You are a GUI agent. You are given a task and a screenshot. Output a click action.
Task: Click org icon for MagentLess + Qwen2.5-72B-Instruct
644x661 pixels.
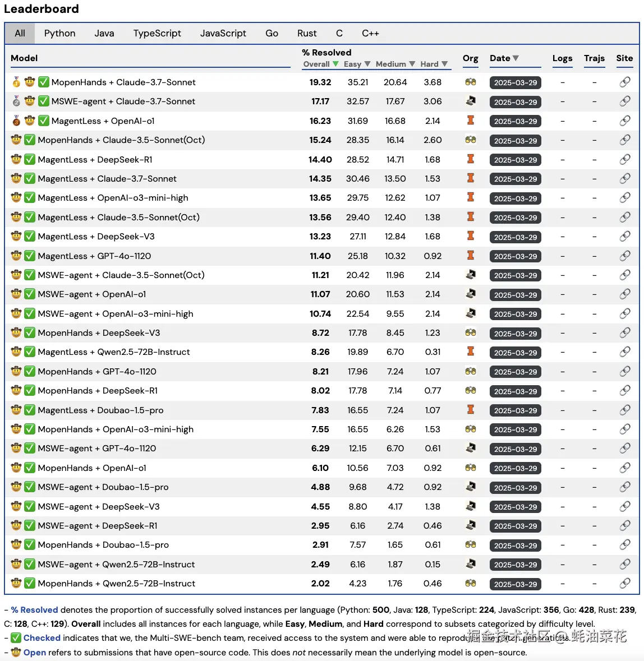471,352
